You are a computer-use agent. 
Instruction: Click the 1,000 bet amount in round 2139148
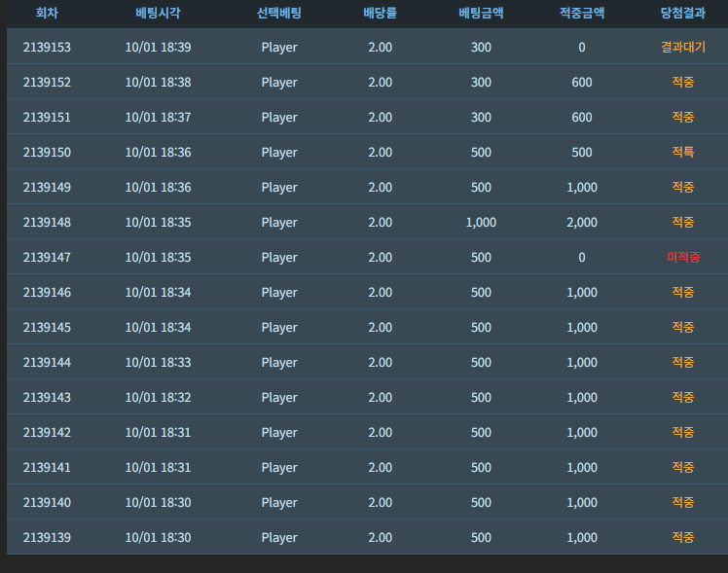pyautogui.click(x=481, y=223)
